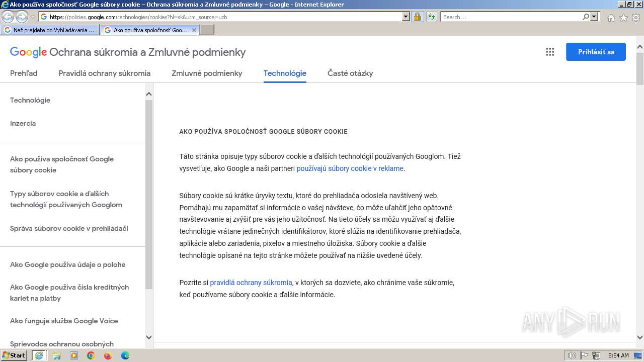The width and height of the screenshot is (644, 362).
Task: Open Správa súborov cookie v prehliadači item
Action: coord(69,228)
